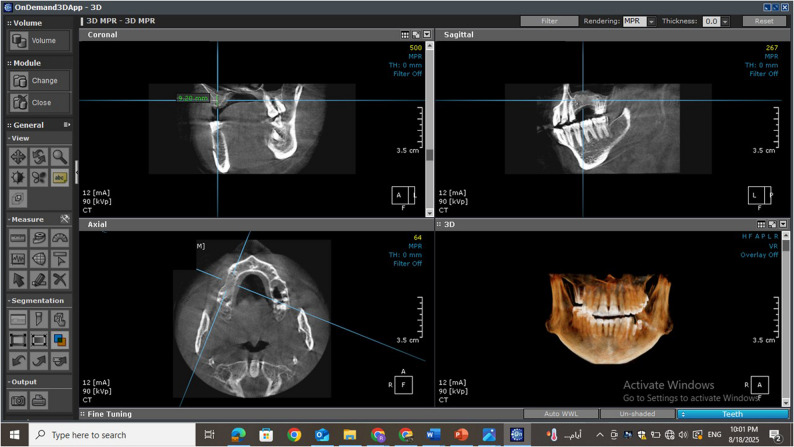Select the Note arrow annotation tool
Screen dimensions: 794x447
point(60,259)
